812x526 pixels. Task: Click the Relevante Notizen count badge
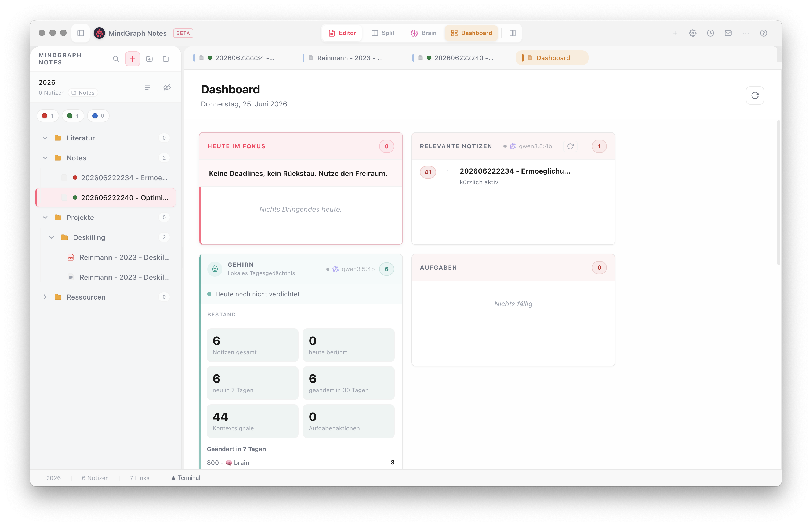(599, 146)
